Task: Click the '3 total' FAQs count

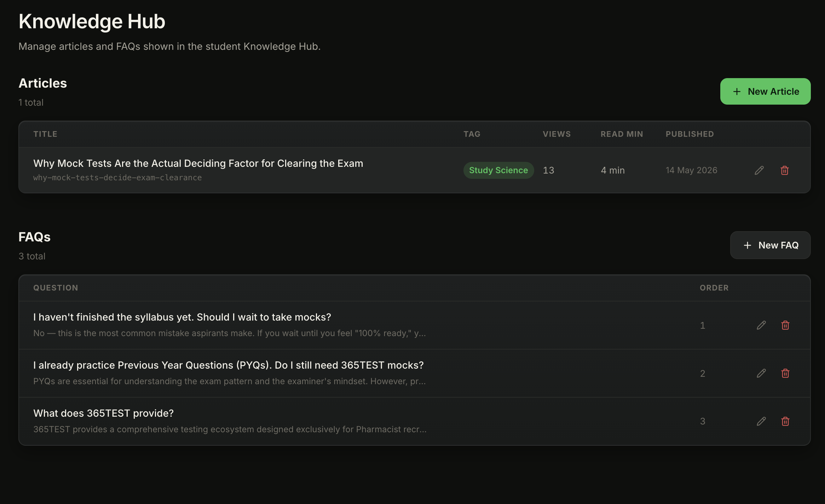Action: tap(32, 256)
